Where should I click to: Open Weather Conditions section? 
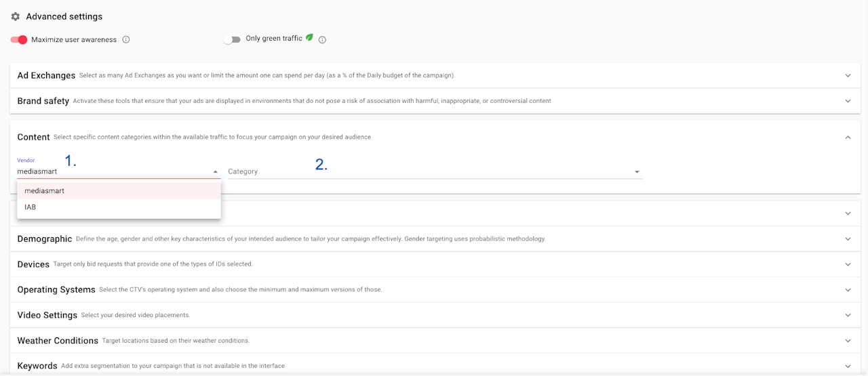[848, 340]
